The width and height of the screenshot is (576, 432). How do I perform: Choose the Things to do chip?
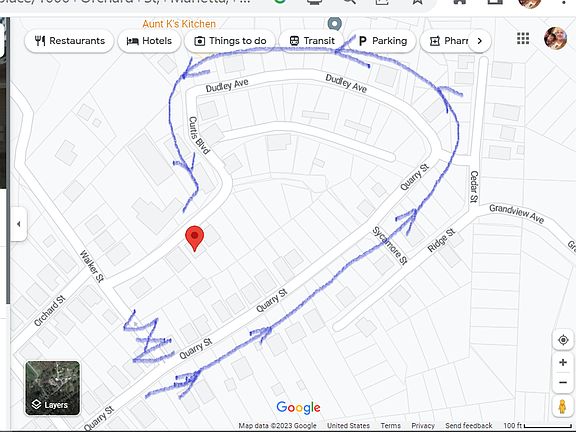230,41
